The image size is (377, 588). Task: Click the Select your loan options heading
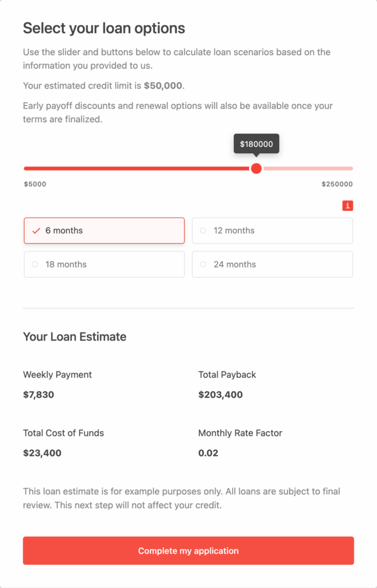104,28
